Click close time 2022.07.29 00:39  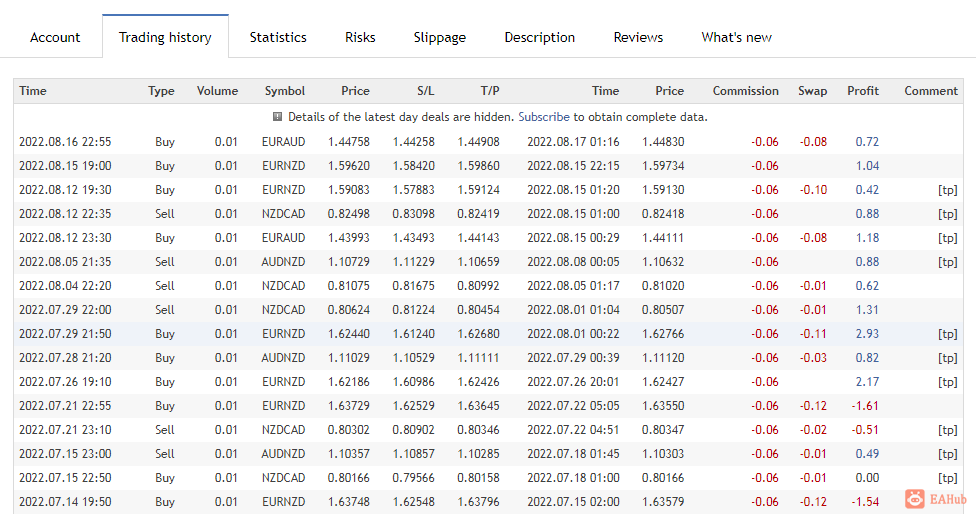(573, 358)
